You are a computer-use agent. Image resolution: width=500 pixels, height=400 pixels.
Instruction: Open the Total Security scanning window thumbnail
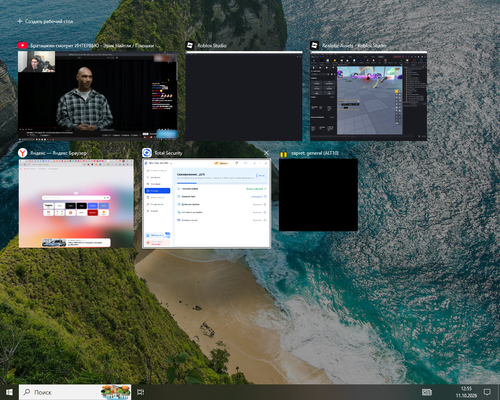coord(206,204)
